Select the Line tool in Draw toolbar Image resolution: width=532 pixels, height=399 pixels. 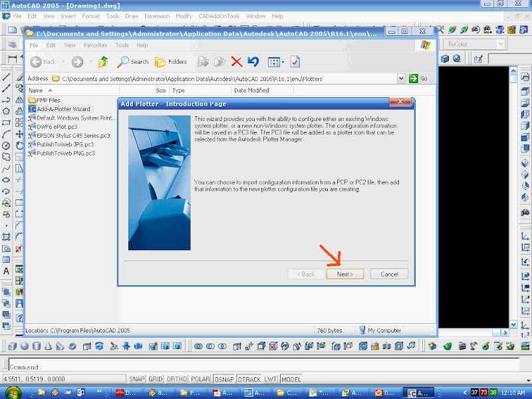click(x=6, y=77)
